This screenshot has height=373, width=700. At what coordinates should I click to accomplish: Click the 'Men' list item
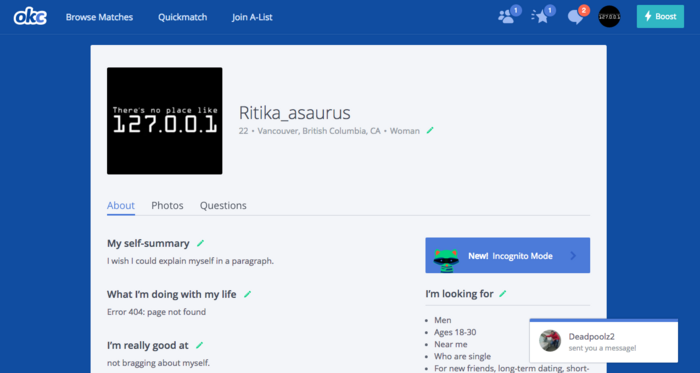(x=443, y=320)
